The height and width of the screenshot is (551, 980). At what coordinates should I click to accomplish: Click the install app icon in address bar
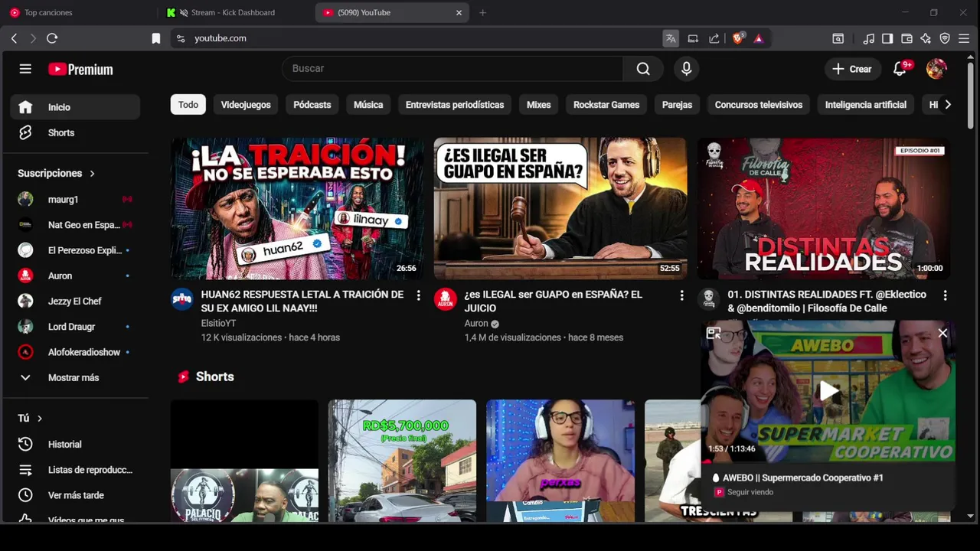693,38
